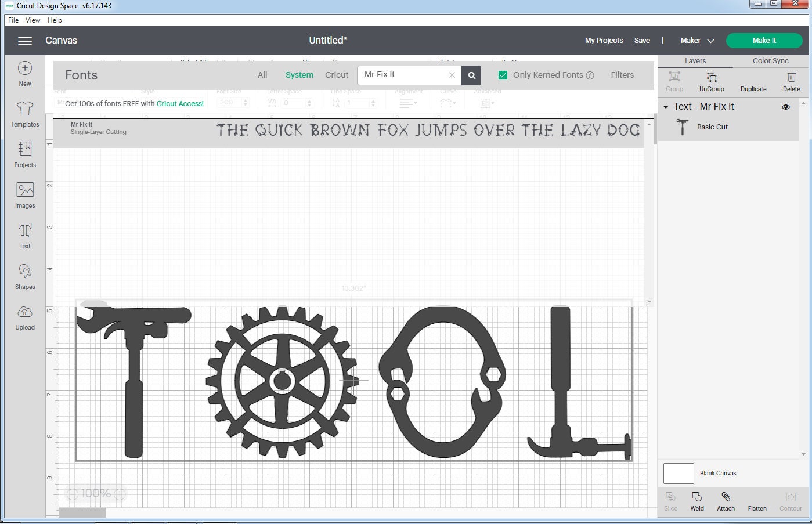Click the Blank Canvas color swatch
The image size is (812, 524).
[x=678, y=473]
